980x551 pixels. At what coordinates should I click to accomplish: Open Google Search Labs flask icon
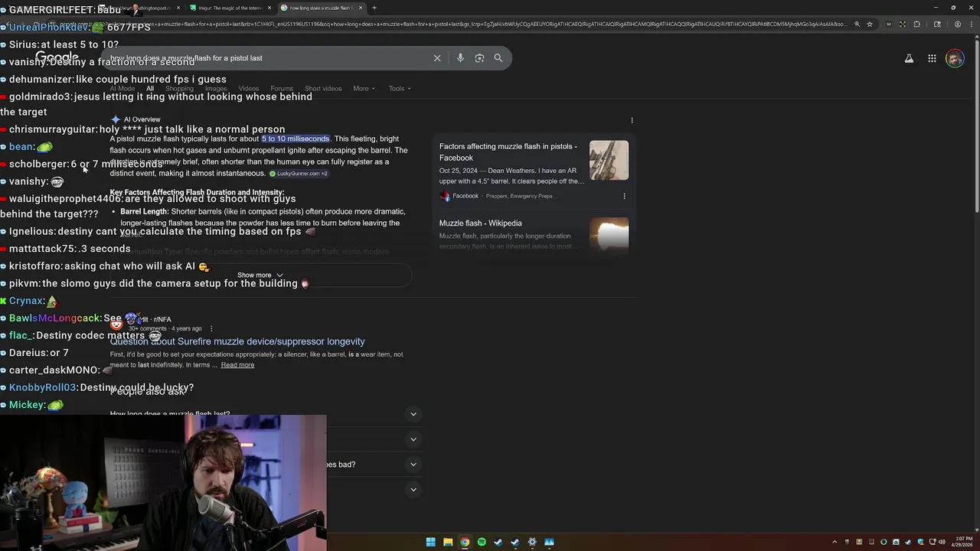[909, 58]
